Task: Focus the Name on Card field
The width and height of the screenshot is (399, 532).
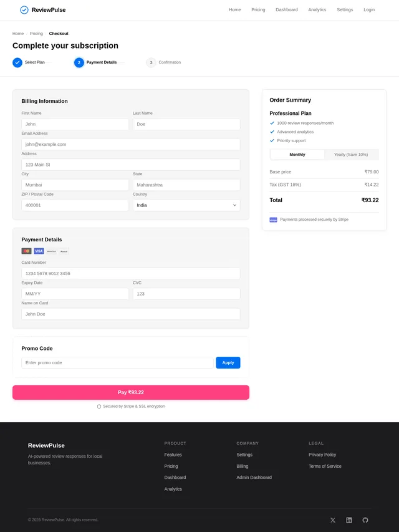Action: click(131, 314)
